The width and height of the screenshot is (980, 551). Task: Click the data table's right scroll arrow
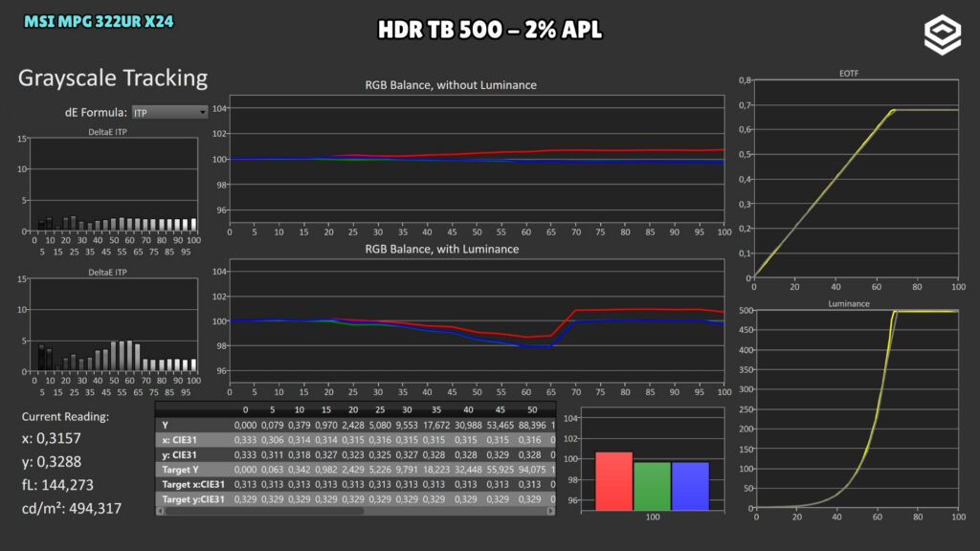[550, 511]
